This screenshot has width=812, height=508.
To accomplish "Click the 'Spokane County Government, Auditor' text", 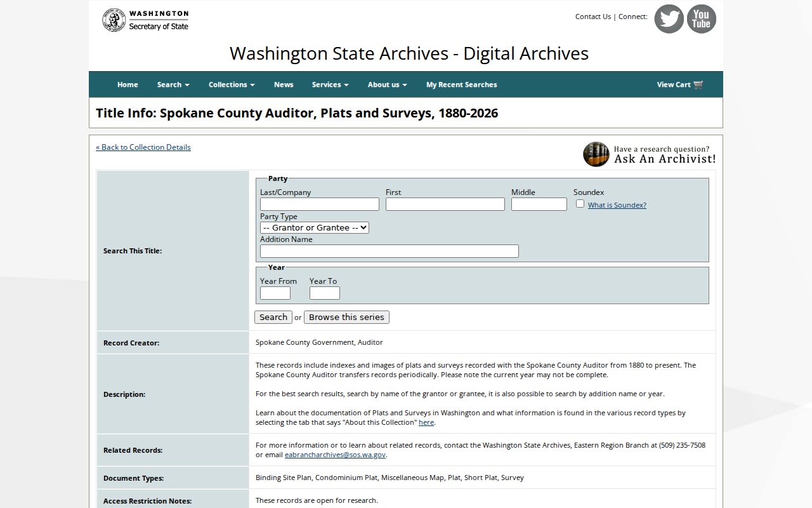I will coord(319,342).
